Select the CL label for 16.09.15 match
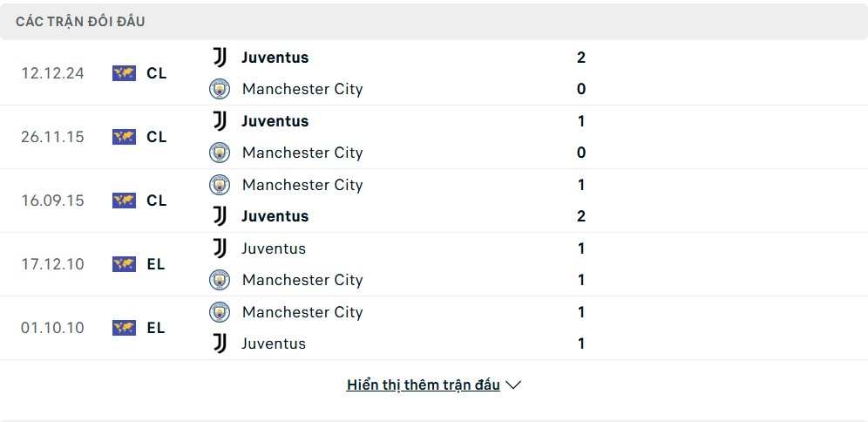The height and width of the screenshot is (422, 868). [157, 201]
